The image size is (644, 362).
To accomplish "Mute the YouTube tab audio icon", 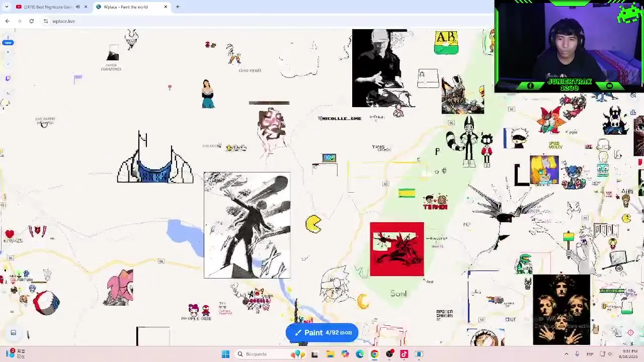I will (x=77, y=7).
